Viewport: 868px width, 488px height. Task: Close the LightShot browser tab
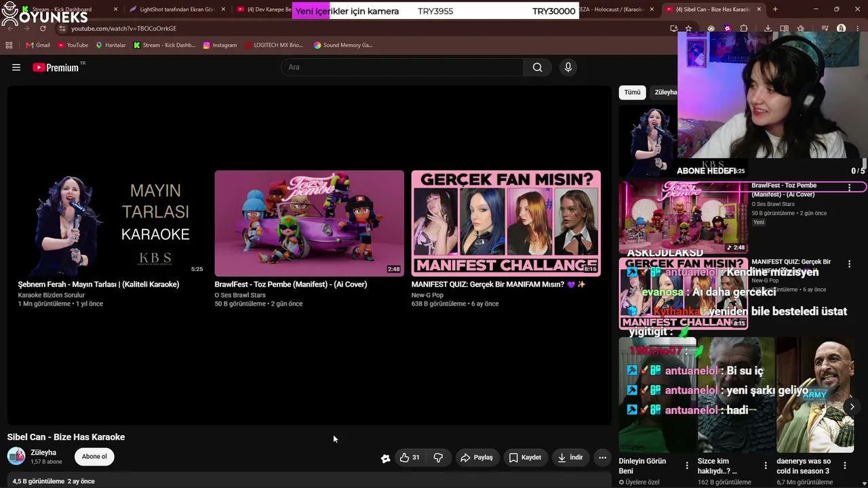(223, 9)
